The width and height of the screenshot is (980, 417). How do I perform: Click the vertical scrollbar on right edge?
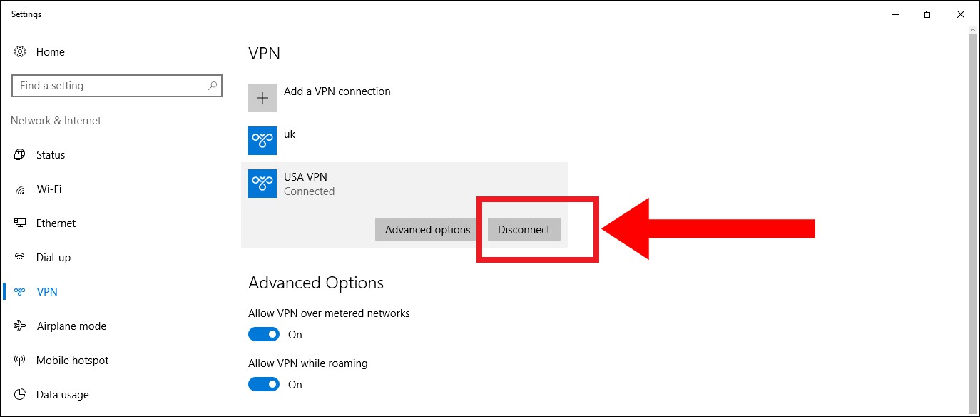(973, 214)
